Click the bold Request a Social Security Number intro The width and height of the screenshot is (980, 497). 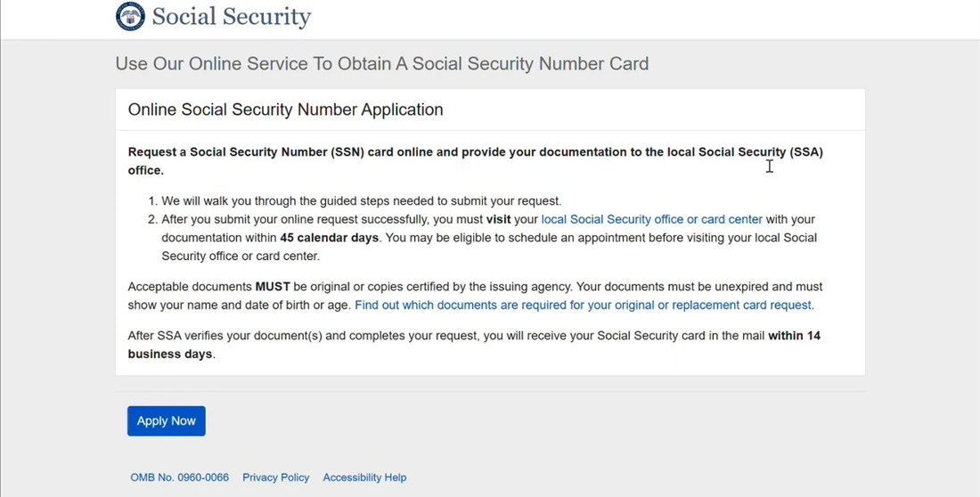pos(475,161)
